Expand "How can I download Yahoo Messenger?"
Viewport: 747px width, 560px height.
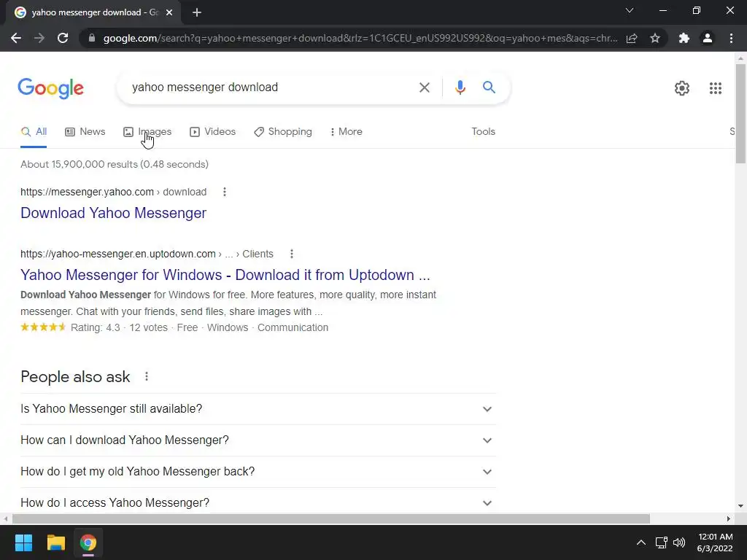point(258,440)
